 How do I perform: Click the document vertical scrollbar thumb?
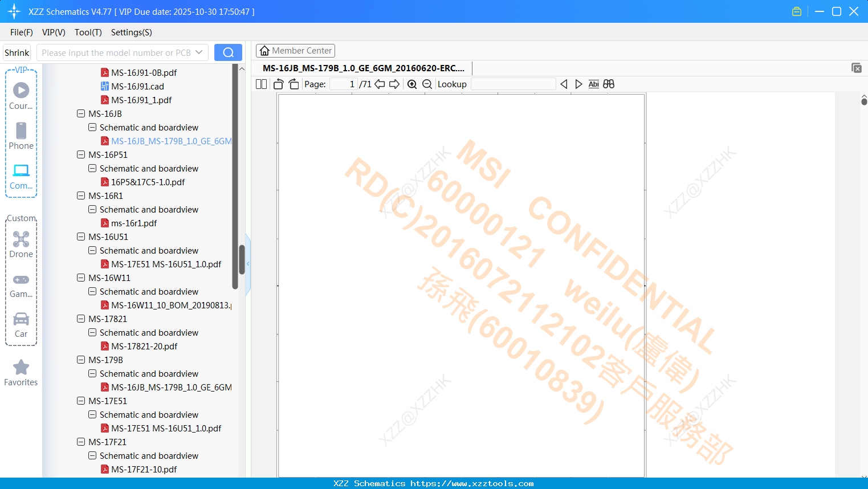864,101
